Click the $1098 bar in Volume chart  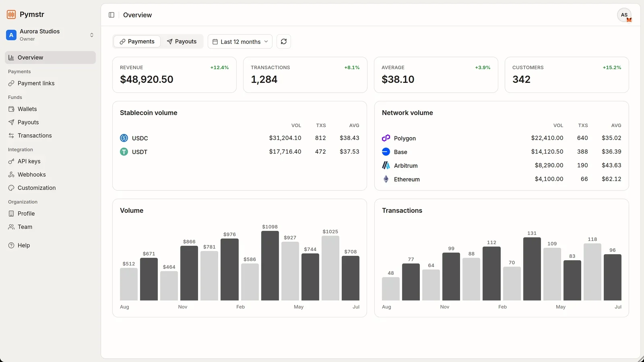[x=270, y=265]
